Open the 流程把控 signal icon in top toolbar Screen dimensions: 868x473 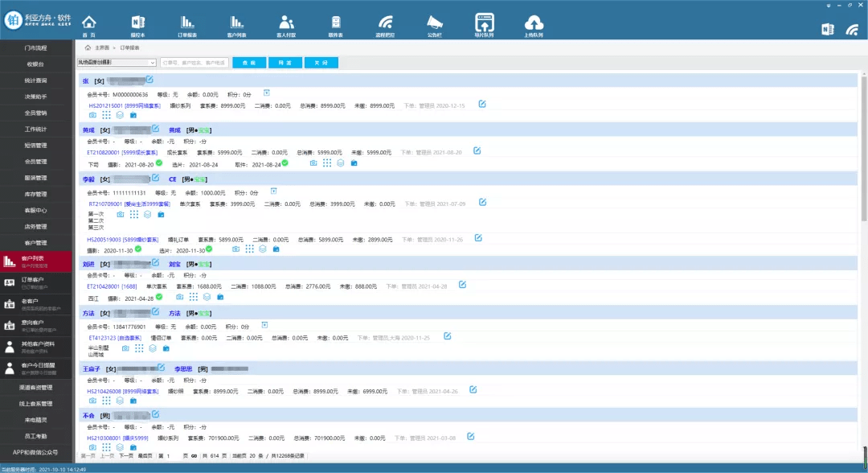[385, 26]
